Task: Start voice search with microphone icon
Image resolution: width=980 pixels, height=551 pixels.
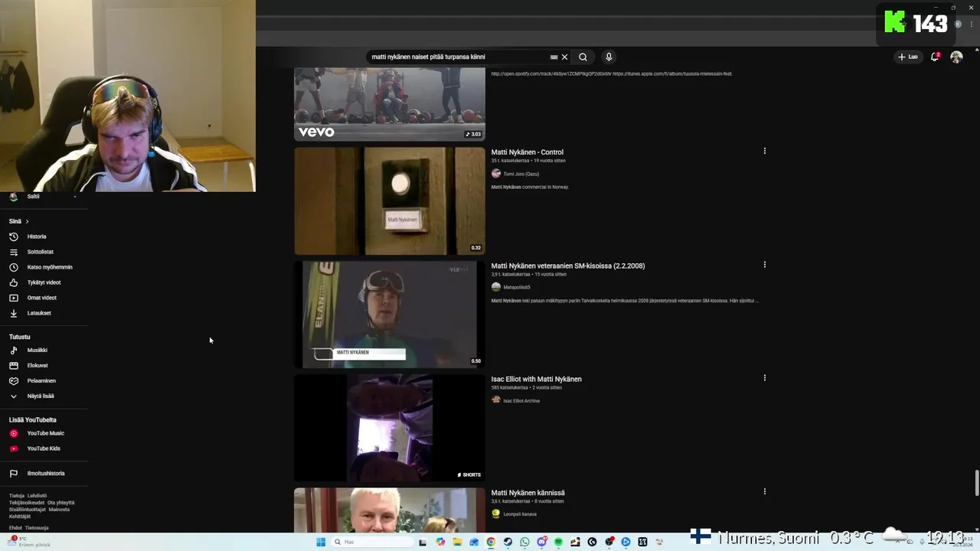Action: tap(609, 57)
